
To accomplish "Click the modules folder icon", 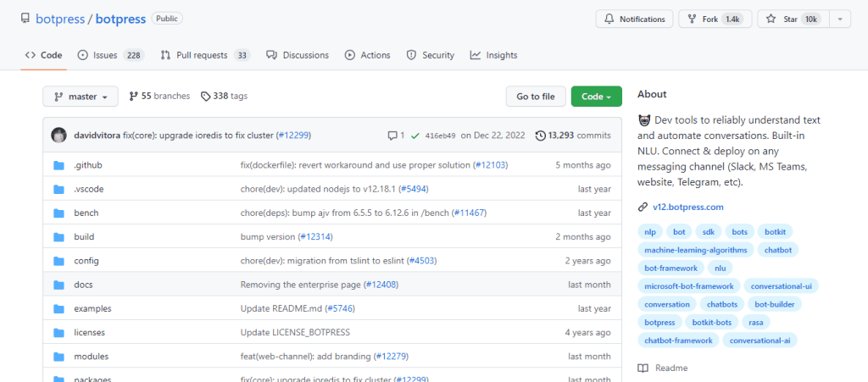I will point(59,357).
